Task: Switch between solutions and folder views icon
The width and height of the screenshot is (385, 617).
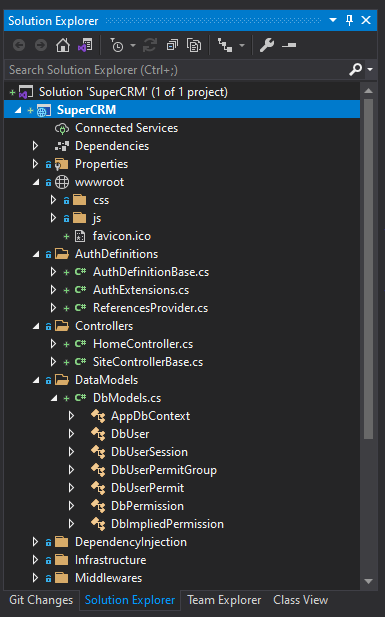Action: [85, 45]
